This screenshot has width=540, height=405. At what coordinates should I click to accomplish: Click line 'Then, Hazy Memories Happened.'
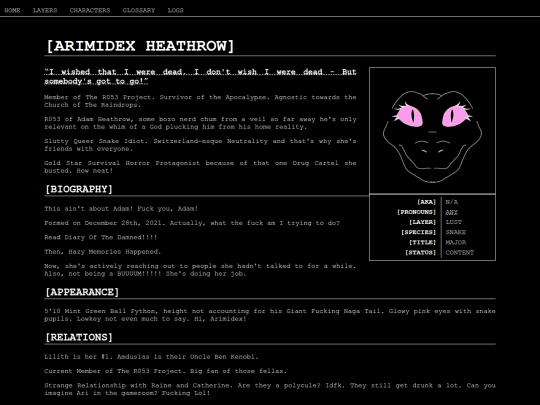(x=103, y=252)
